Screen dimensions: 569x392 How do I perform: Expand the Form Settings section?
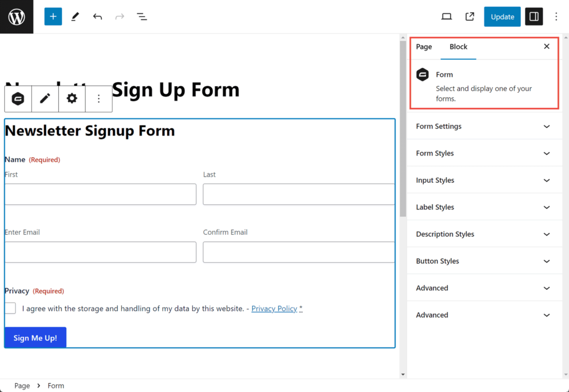point(483,126)
